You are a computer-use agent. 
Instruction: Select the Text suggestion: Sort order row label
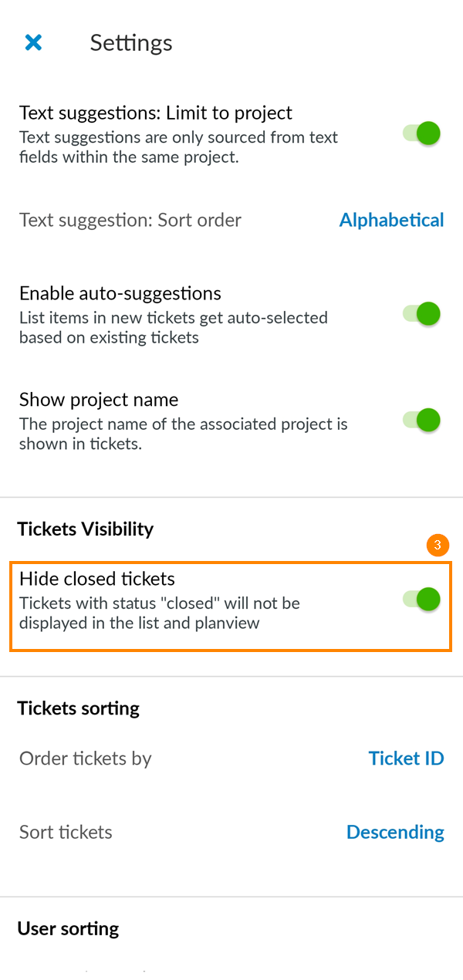(130, 220)
